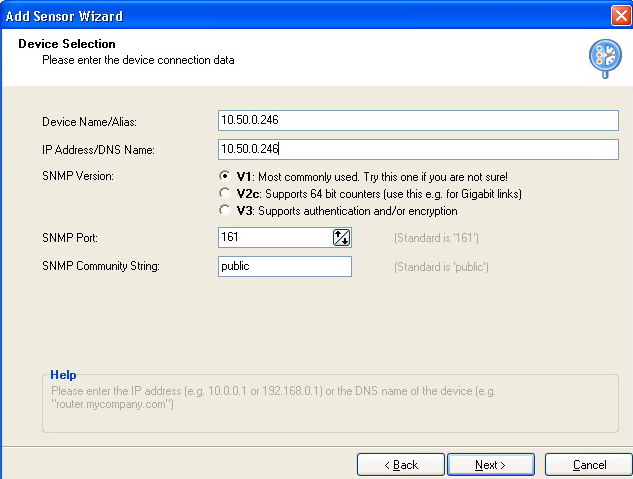Click the wizard logo icon in header
Image resolution: width=633 pixels, height=479 pixels.
(605, 59)
